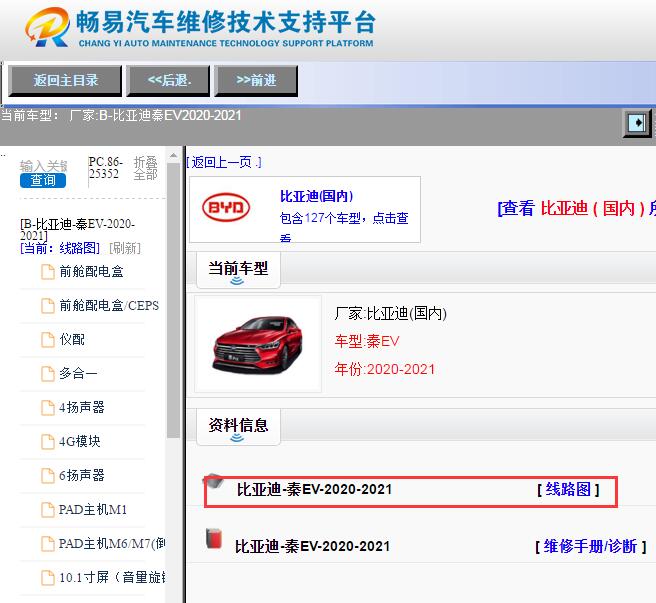Click file icon beside PAD主机M1
This screenshot has width=656, height=603.
(48, 510)
